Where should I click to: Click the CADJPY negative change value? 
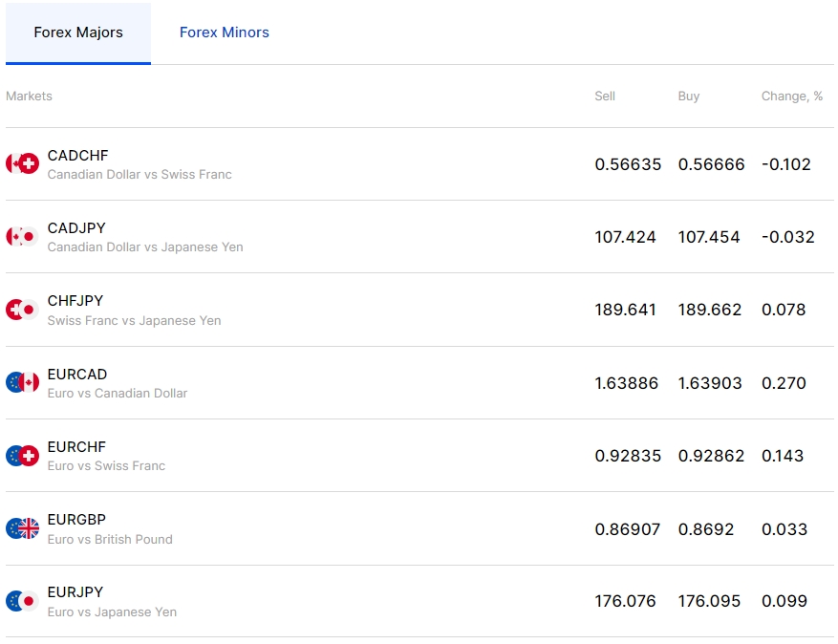(x=787, y=236)
